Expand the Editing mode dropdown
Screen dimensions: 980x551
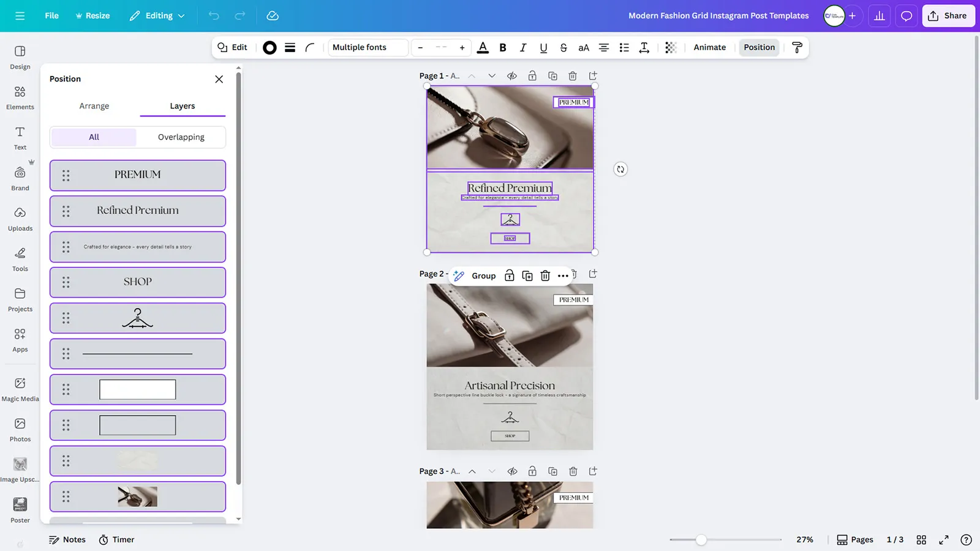click(x=157, y=16)
